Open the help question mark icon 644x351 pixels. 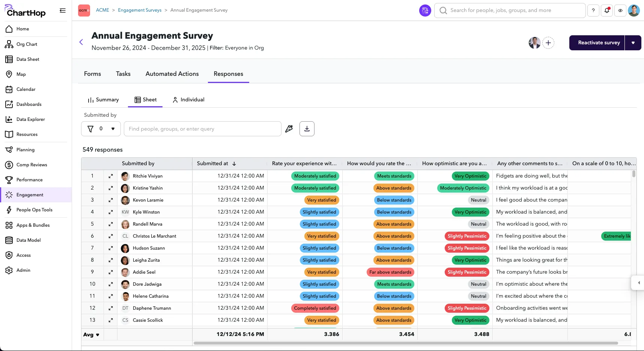593,11
